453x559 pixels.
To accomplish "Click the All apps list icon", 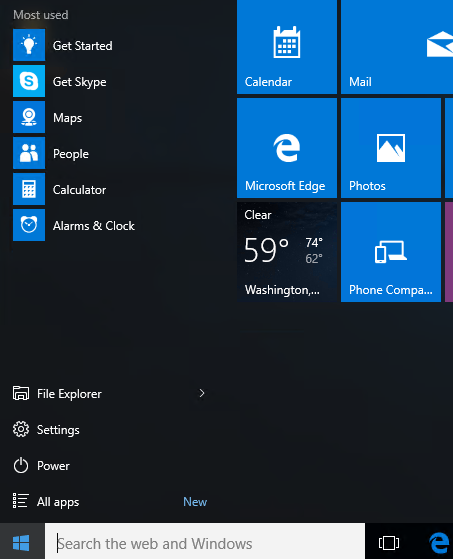I will point(20,501).
